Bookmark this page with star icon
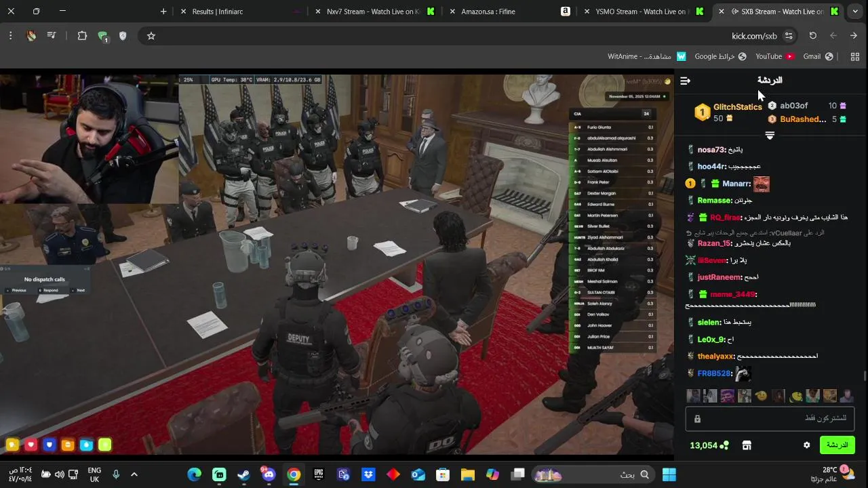Image resolution: width=868 pixels, height=488 pixels. [x=151, y=36]
